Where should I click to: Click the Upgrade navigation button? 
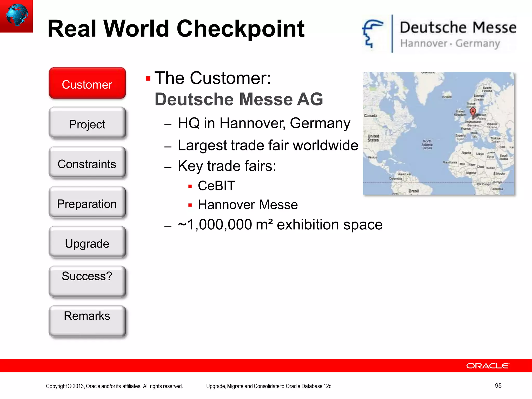87,242
